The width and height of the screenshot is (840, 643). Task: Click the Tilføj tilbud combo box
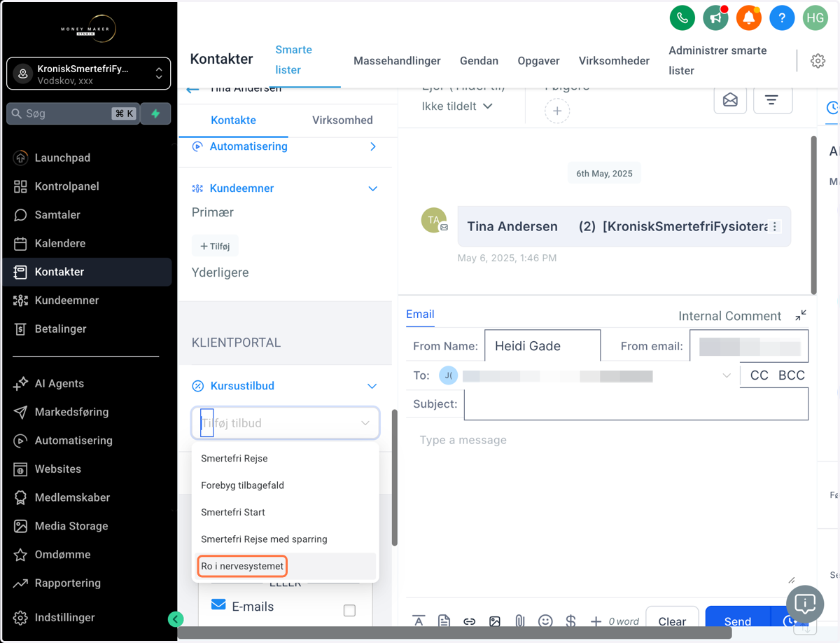tap(286, 423)
